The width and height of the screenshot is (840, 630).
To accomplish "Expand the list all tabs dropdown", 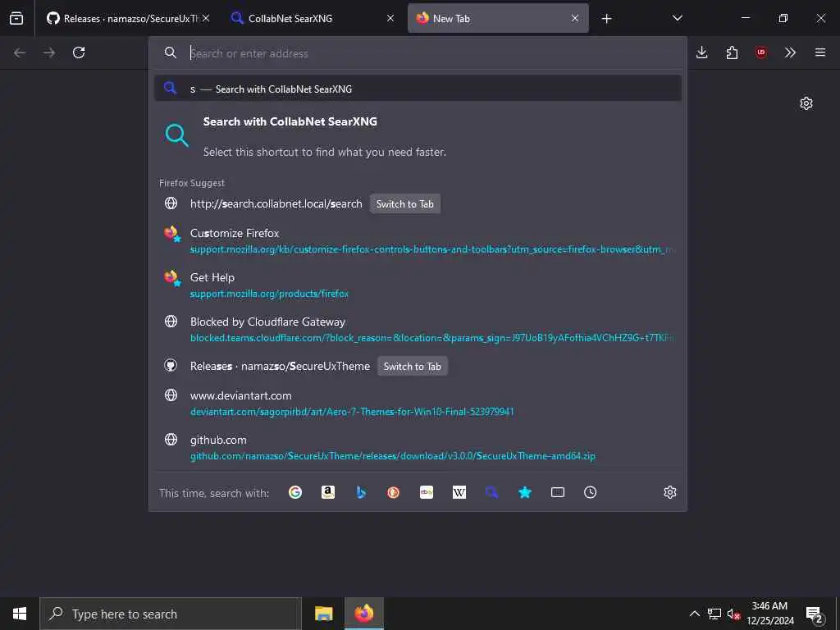I will 677,18.
